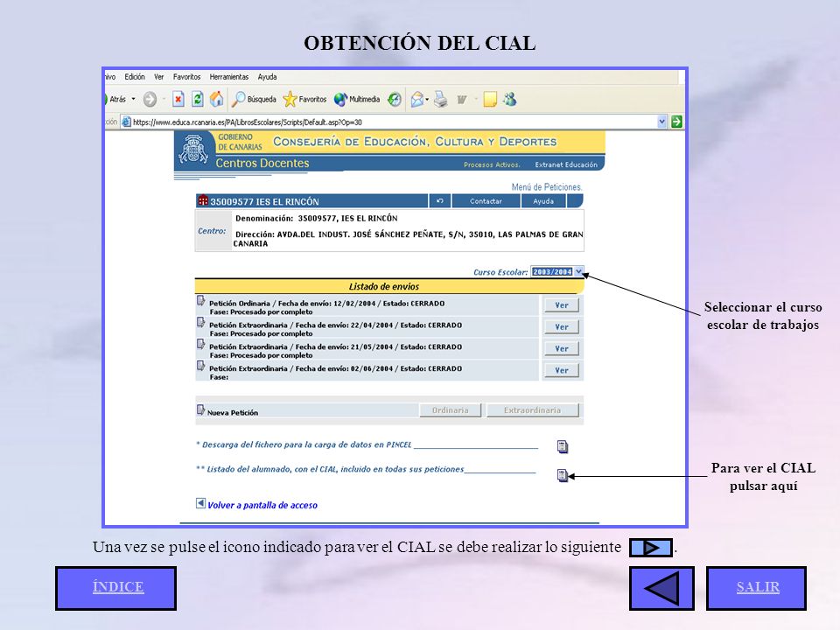This screenshot has width=840, height=630.
Task: Click the Contactar tab button
Action: click(486, 201)
